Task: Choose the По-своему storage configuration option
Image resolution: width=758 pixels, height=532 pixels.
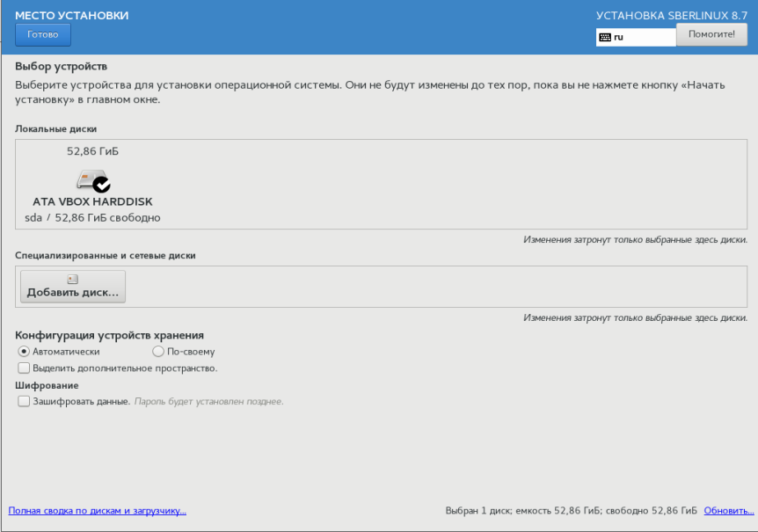Action: [158, 352]
